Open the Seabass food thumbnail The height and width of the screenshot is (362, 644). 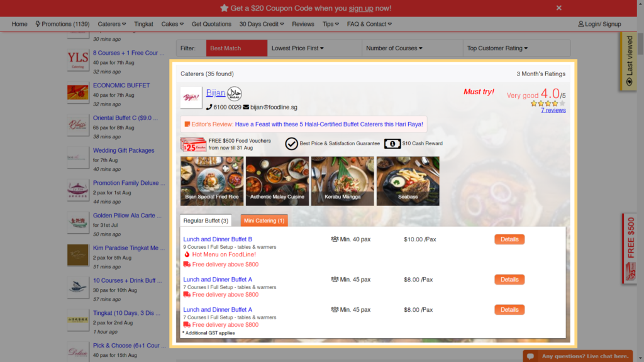[x=408, y=181]
